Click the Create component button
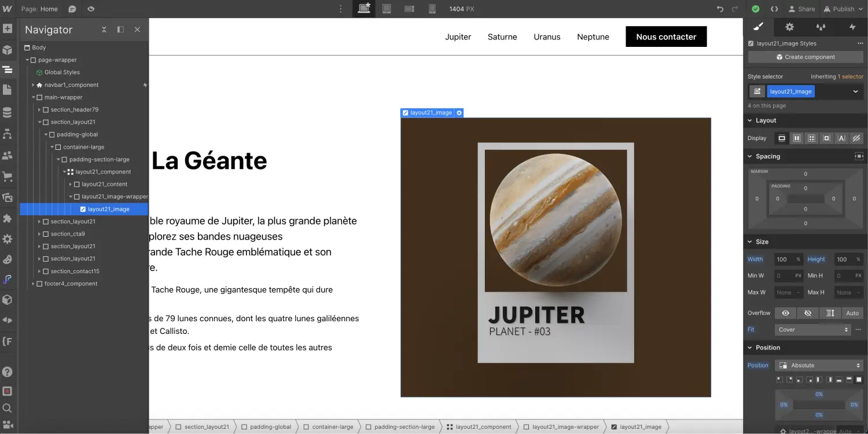 pos(806,57)
